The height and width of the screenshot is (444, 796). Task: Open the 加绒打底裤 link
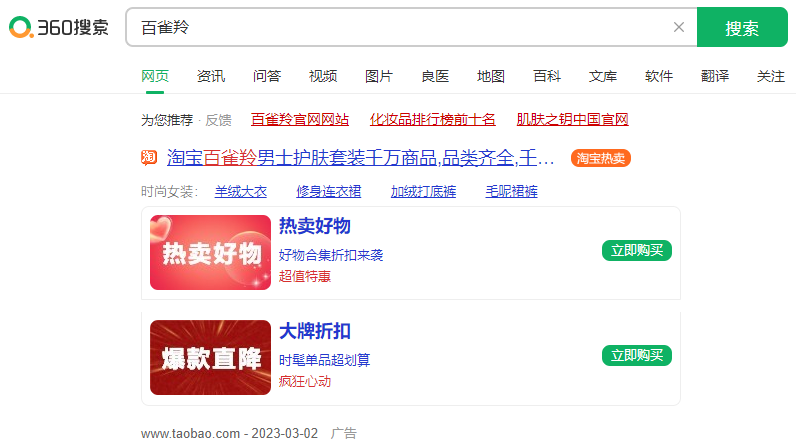coord(423,192)
